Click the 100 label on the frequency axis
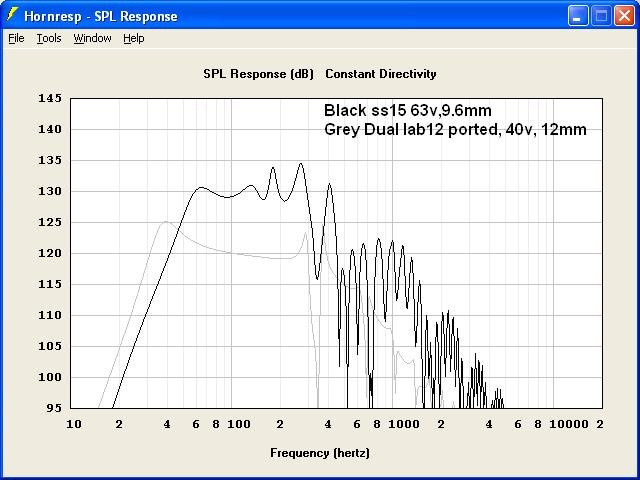 click(239, 424)
